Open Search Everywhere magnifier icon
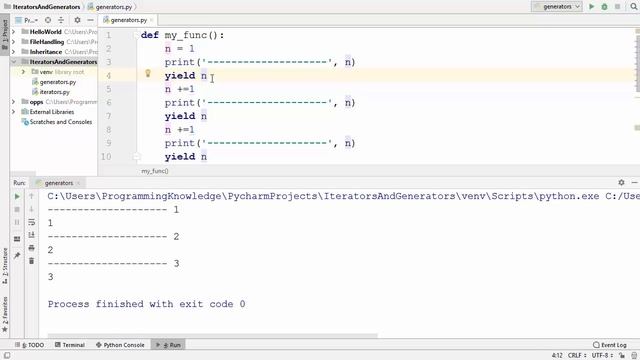The height and width of the screenshot is (360, 640). point(634,7)
